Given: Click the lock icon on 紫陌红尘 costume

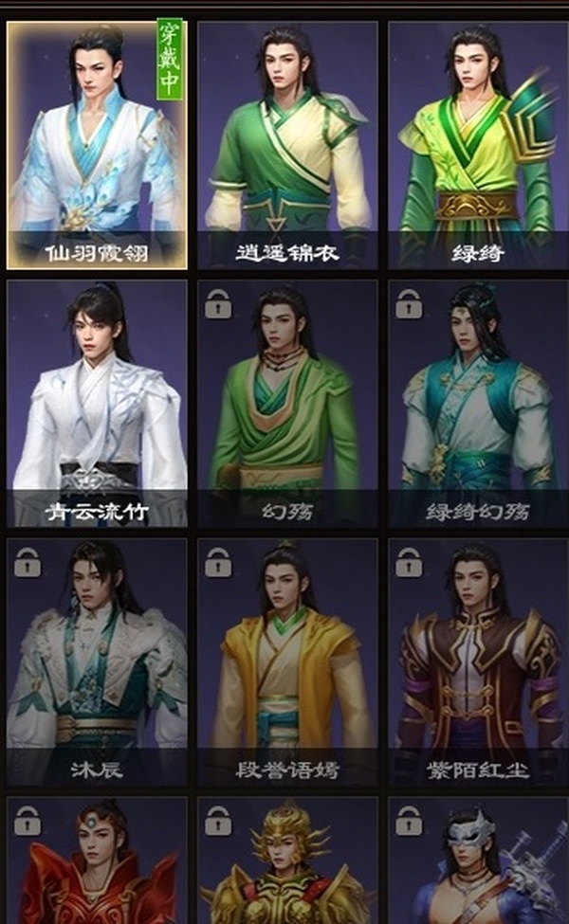Looking at the screenshot, I should click(x=409, y=562).
